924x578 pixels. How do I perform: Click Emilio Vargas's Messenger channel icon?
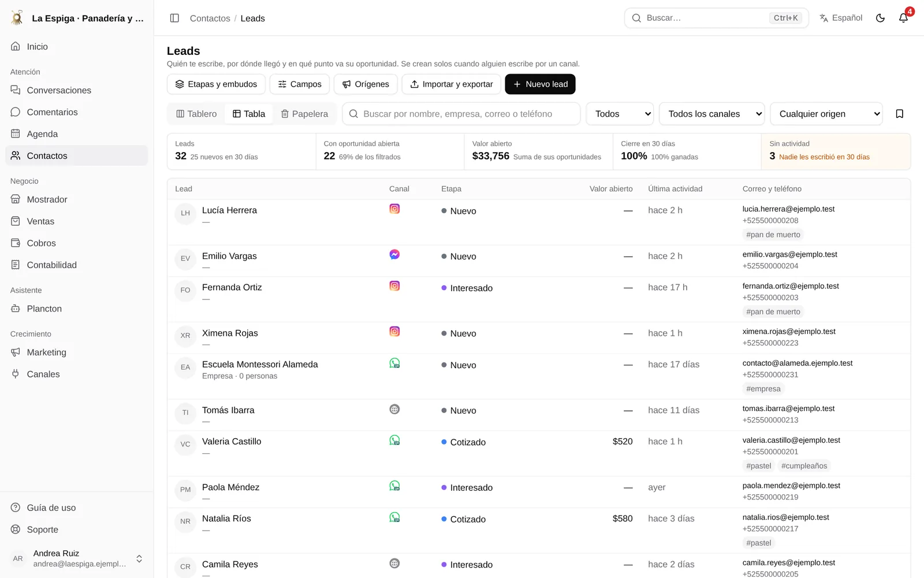(394, 254)
